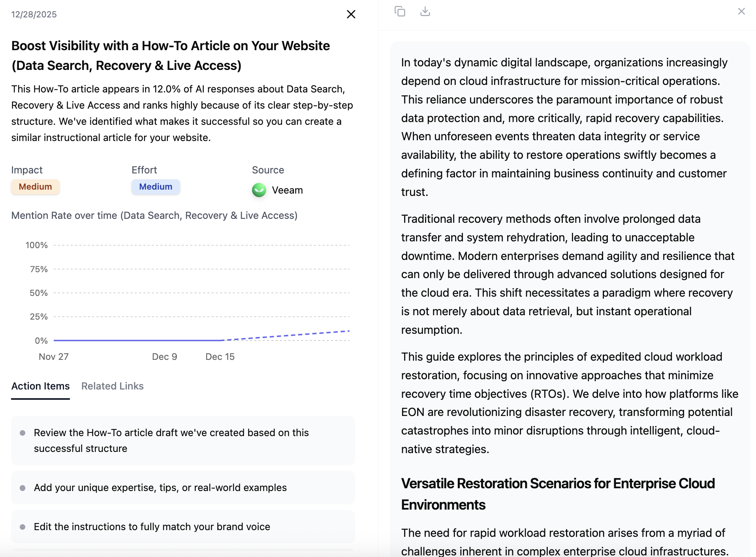Select the edit instructions brand voice item

pos(182,527)
